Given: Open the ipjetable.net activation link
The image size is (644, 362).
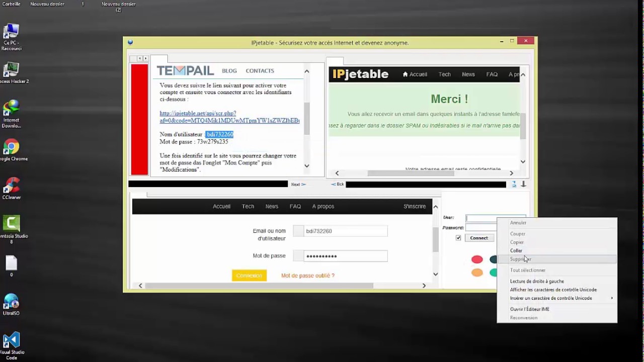Looking at the screenshot, I should 229,117.
